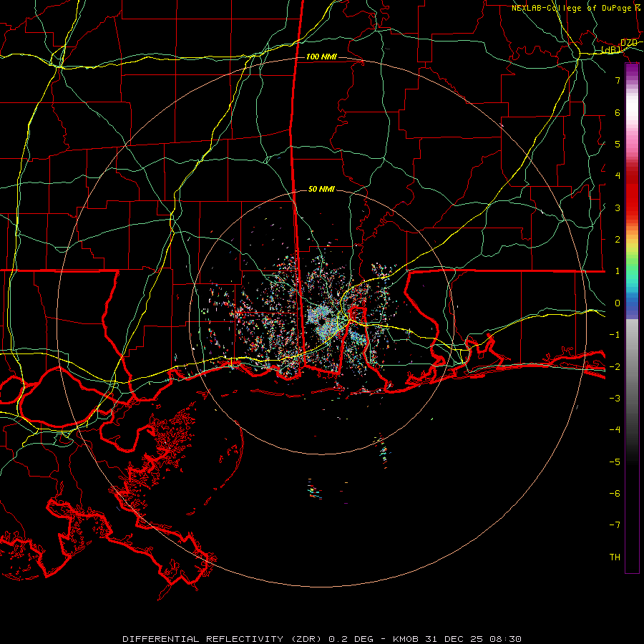644x644 pixels.
Task: Click the "6" value on the ZDR scale
Action: point(618,112)
